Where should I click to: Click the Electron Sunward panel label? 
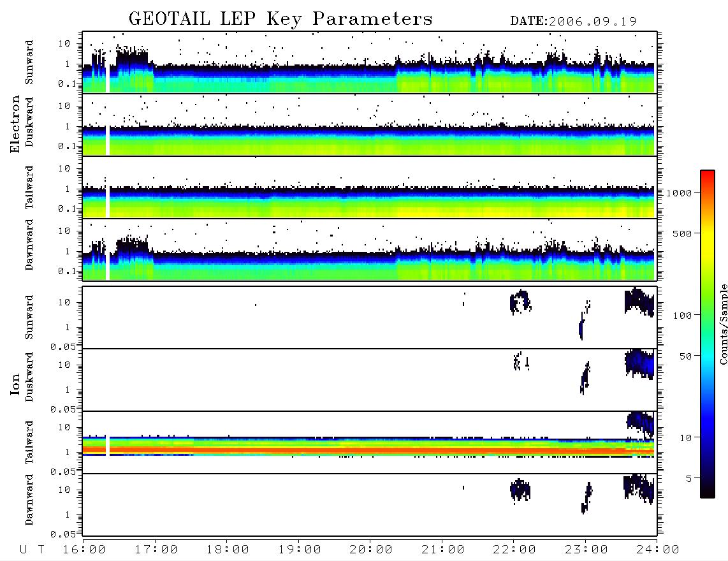pos(29,62)
